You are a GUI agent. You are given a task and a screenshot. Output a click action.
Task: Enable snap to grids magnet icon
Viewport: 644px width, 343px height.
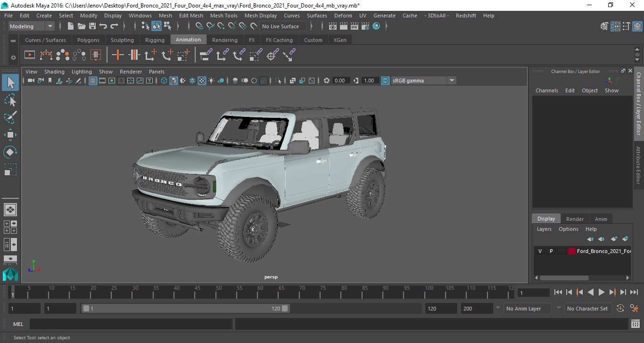click(199, 26)
